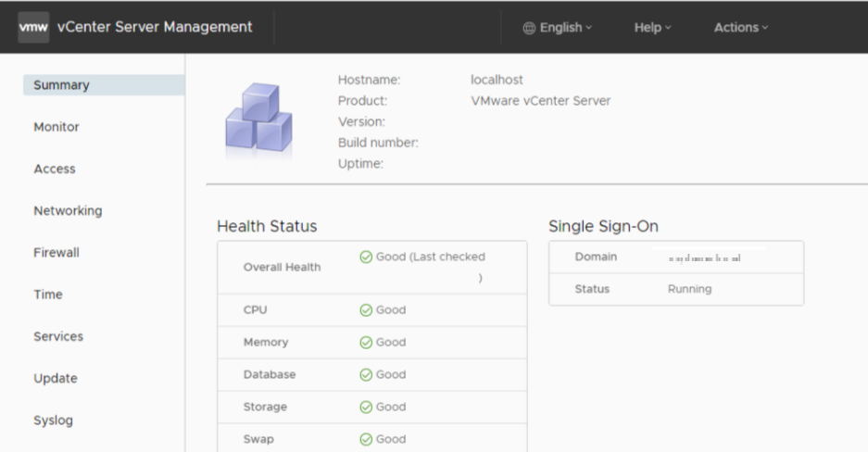868x452 pixels.
Task: Click the Single Sign-On domain value
Action: tap(705, 257)
